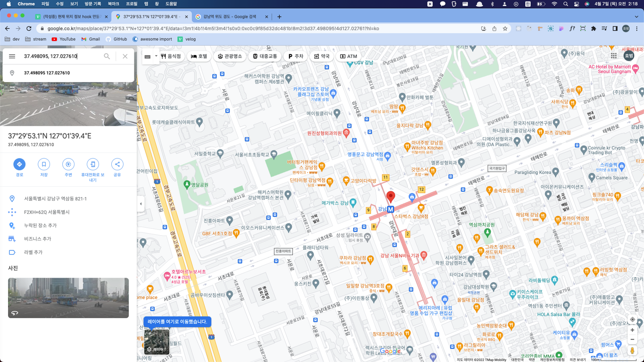Open the Google apps grid icon
Viewport: 644px width, 362px height.
[x=613, y=56]
